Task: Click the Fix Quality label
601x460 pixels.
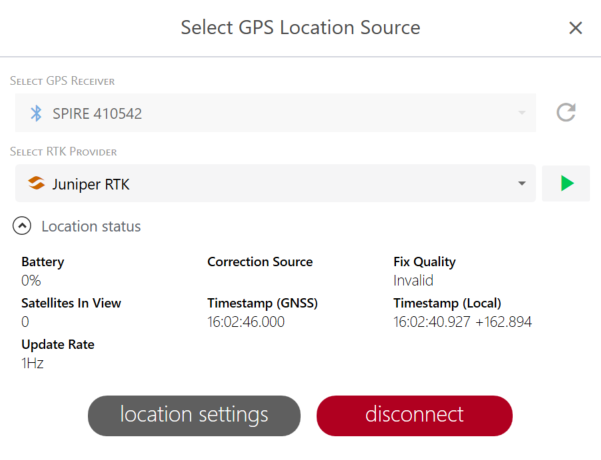Action: (x=424, y=262)
